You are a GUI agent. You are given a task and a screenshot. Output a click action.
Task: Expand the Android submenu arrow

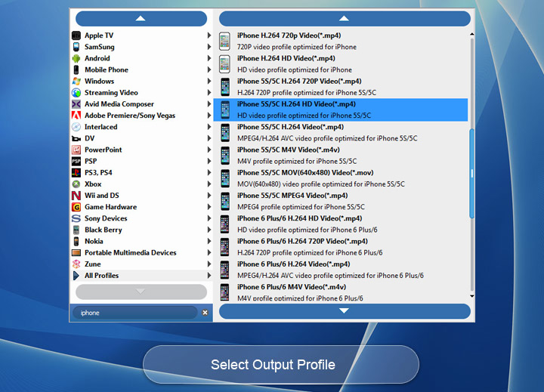(209, 58)
